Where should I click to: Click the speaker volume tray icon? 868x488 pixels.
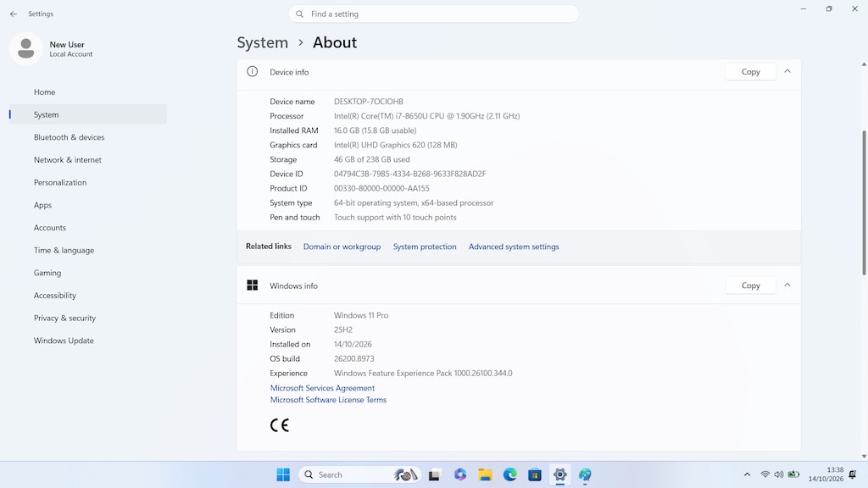pyautogui.click(x=779, y=474)
